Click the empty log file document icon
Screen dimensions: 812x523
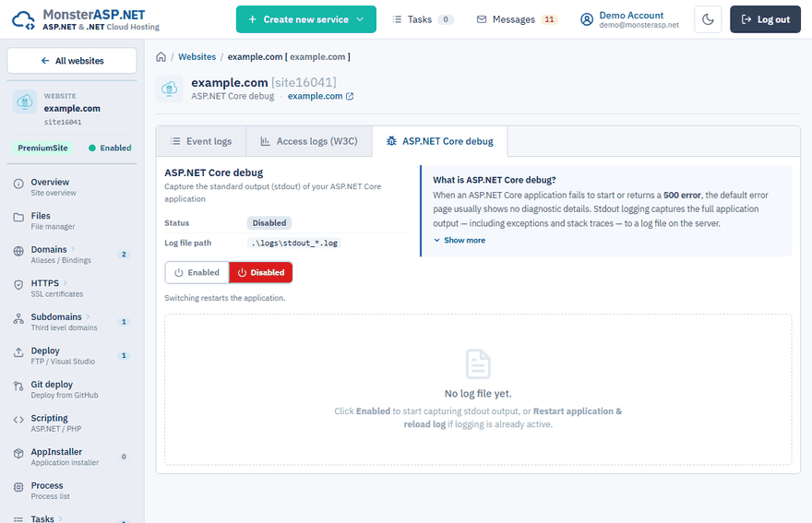click(x=478, y=364)
